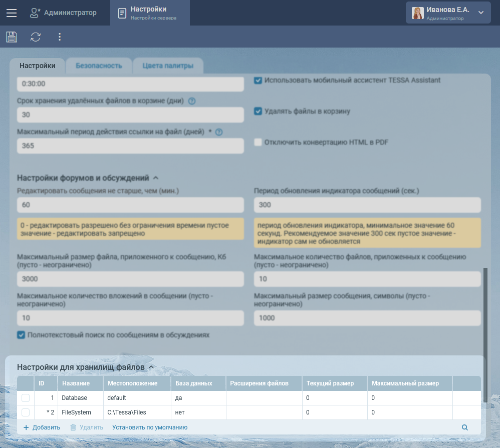Click the search magnifier in storage table
500x448 pixels.
point(464,427)
